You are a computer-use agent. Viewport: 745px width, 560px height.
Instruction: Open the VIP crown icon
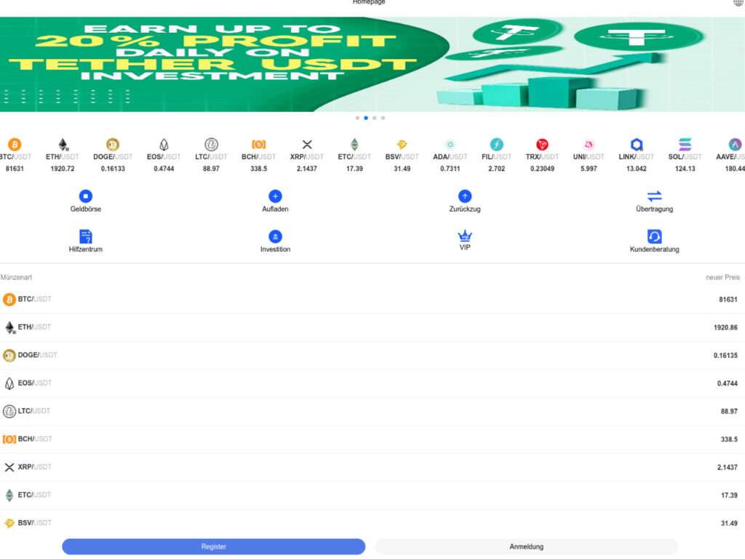(x=464, y=237)
